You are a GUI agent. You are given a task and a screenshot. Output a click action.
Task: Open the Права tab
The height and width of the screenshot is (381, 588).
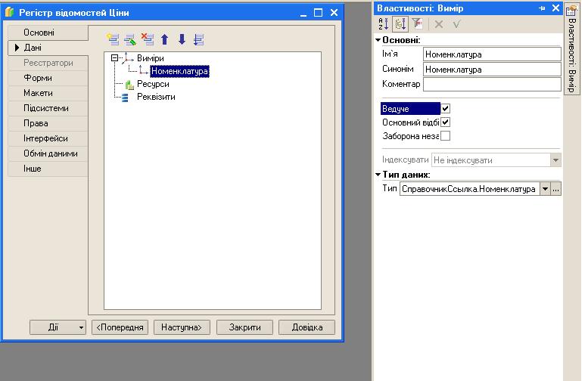click(48, 123)
